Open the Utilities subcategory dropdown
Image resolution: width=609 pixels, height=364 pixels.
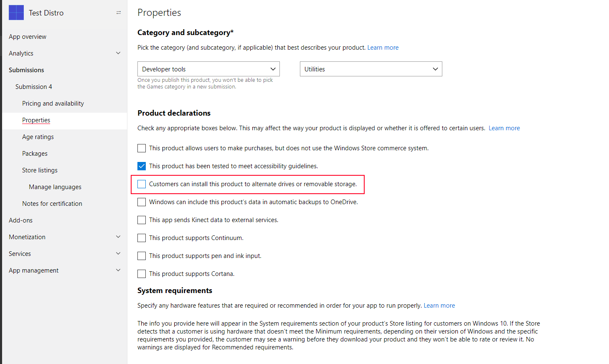pyautogui.click(x=371, y=69)
